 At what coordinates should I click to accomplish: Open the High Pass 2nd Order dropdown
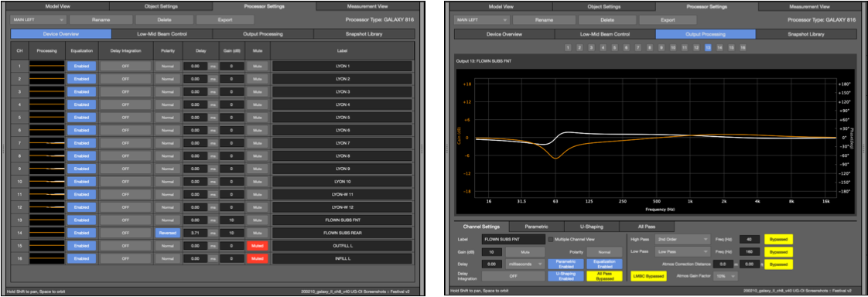tap(682, 240)
